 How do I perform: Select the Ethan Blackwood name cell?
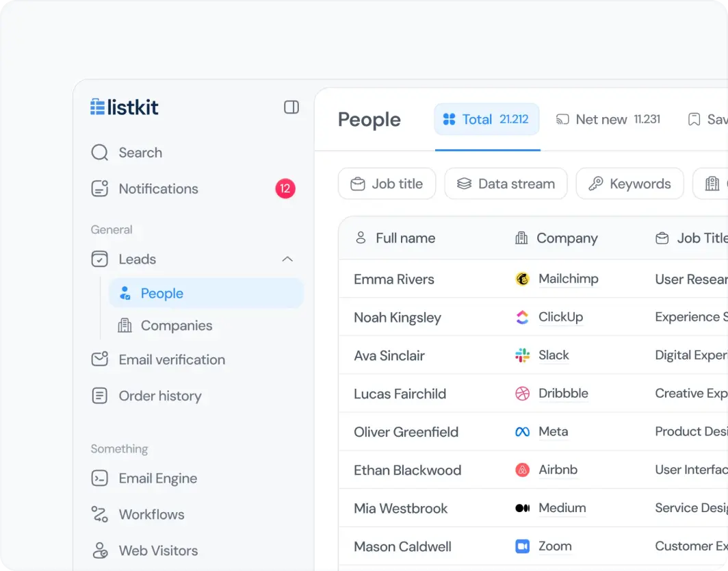coord(408,470)
